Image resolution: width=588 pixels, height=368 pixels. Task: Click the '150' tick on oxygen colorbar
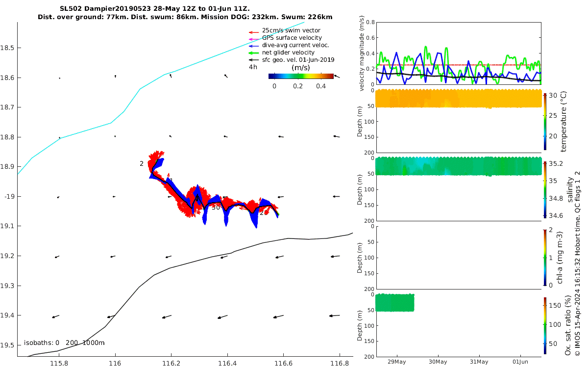click(x=555, y=306)
